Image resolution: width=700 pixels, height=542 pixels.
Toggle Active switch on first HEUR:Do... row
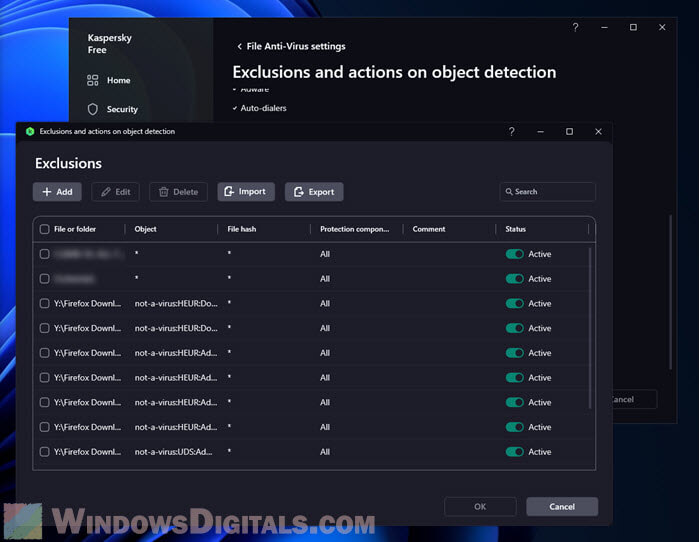[515, 304]
